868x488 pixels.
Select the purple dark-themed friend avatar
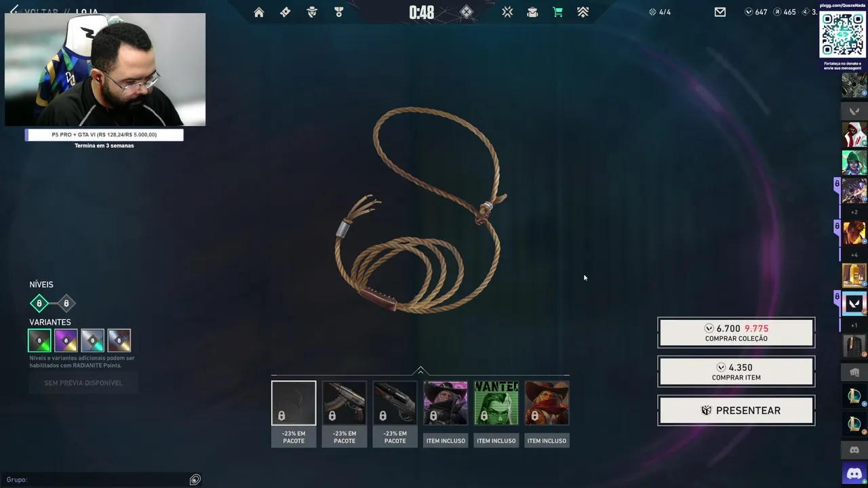[x=854, y=191]
